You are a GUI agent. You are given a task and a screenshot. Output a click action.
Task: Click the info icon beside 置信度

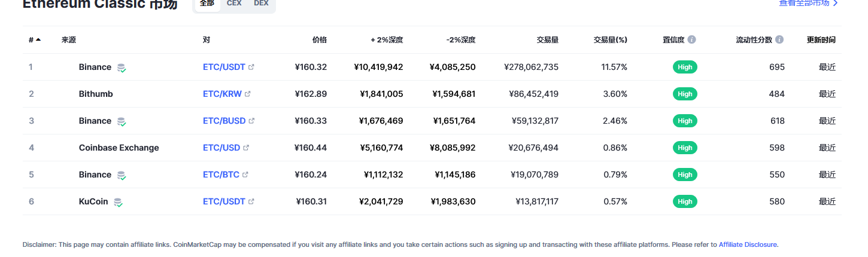pyautogui.click(x=691, y=40)
